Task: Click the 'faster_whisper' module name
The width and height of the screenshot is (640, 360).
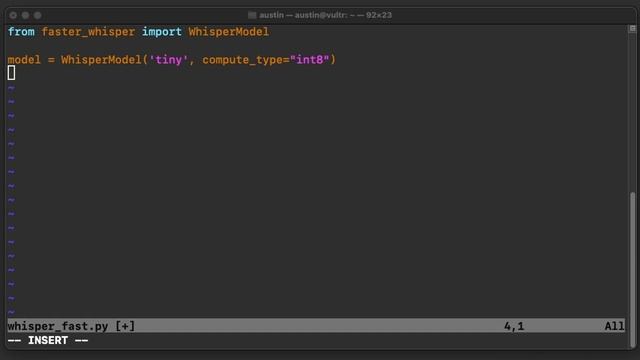Action: coord(88,32)
